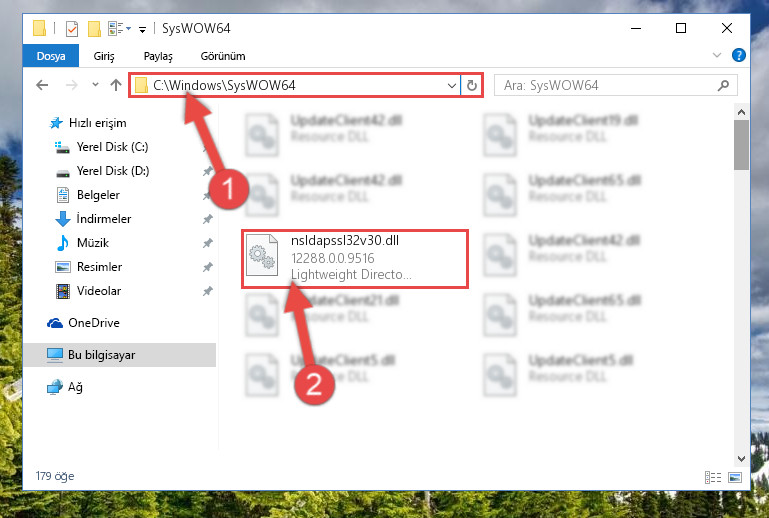Go forward with the right arrow
This screenshot has width=769, height=518.
tap(72, 85)
